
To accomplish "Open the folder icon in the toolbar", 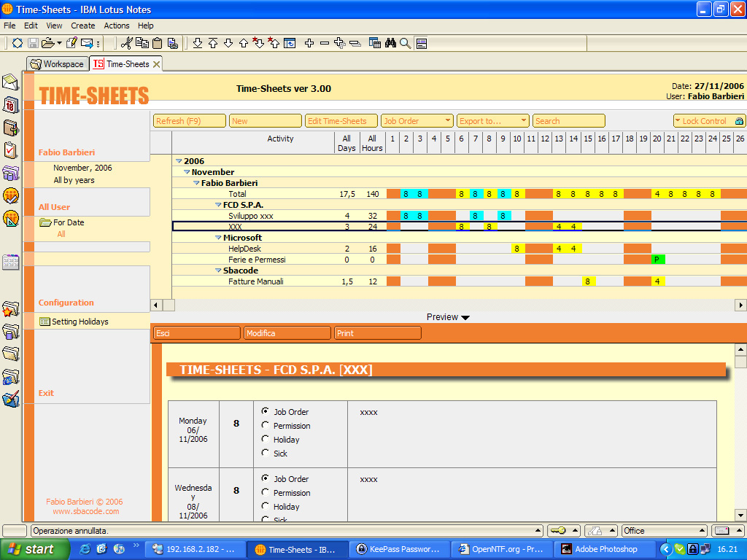I will click(48, 43).
